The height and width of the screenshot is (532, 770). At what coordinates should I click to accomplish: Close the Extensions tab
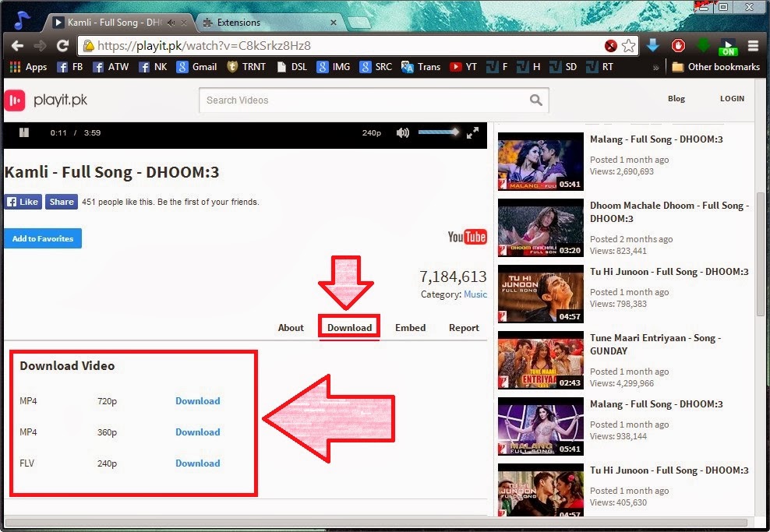334,23
